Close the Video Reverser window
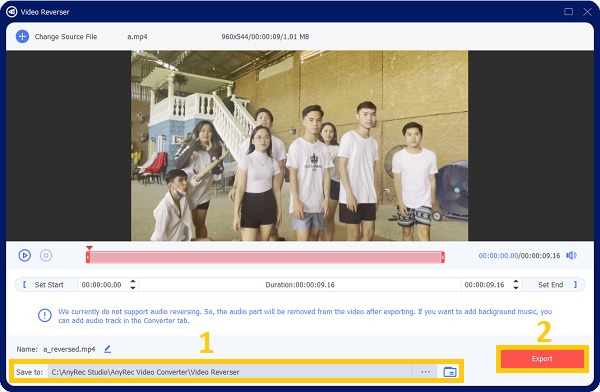The width and height of the screenshot is (600, 392). (x=587, y=11)
